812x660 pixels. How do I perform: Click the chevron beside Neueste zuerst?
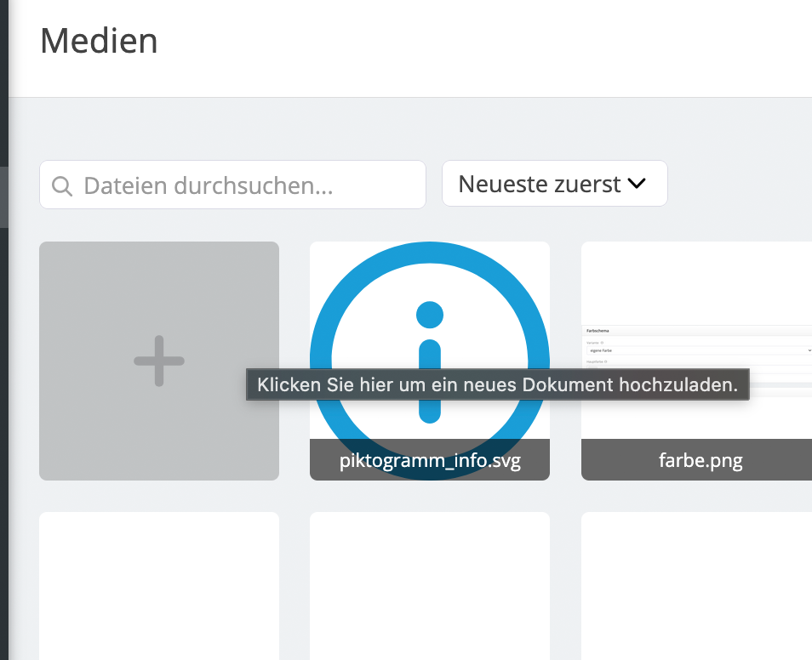point(638,183)
